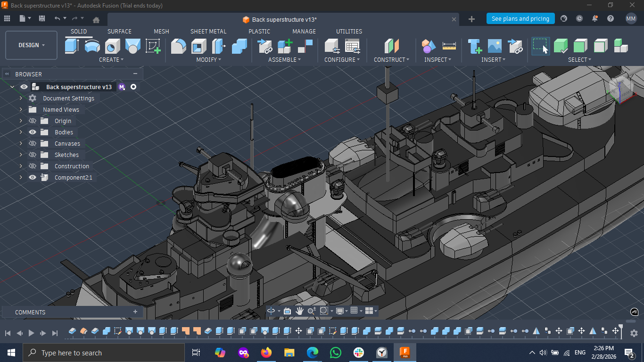Select the Combine tool in Modify
The height and width of the screenshot is (362, 644).
tap(239, 46)
